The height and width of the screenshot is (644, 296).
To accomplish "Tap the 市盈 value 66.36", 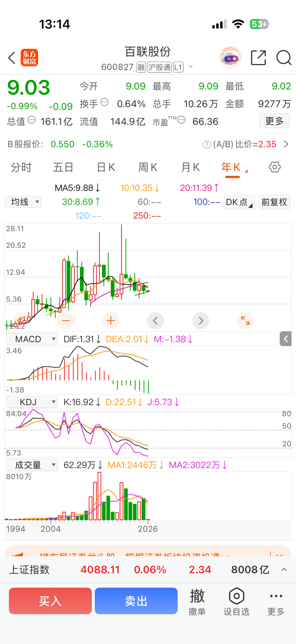I will pos(205,121).
